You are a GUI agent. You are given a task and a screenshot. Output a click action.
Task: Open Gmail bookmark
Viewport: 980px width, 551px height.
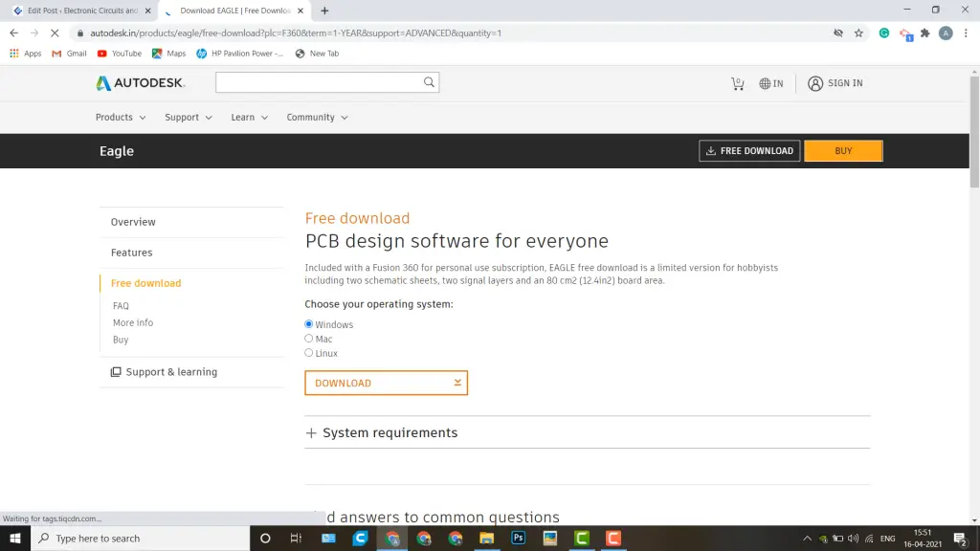click(x=69, y=54)
